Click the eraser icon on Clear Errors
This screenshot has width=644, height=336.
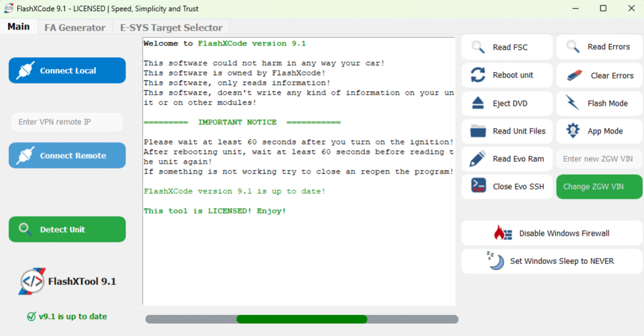click(574, 76)
